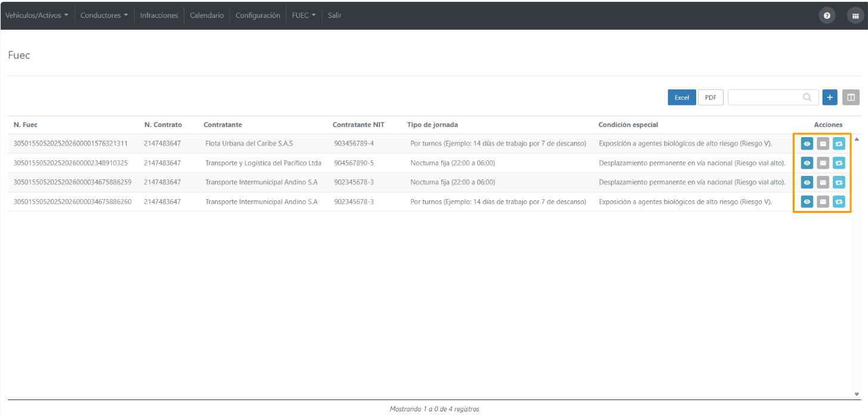868x415 pixels.
Task: Renew the FUEC ending in 34675886259
Action: [839, 182]
